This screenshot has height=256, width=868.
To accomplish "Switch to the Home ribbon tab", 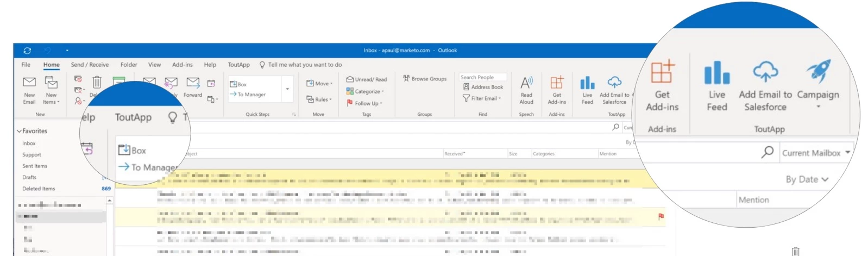I will point(52,65).
